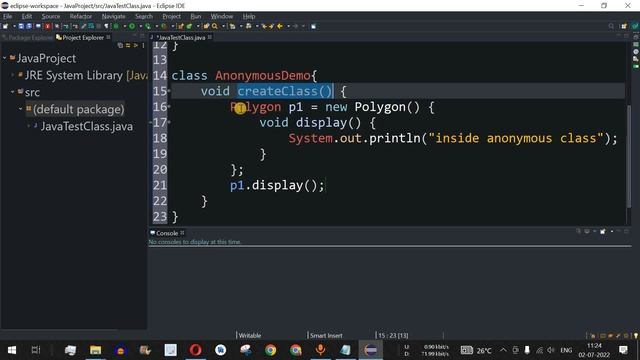Viewport: 640px width, 360px height.
Task: Open the Project menu
Action: pyautogui.click(x=171, y=16)
